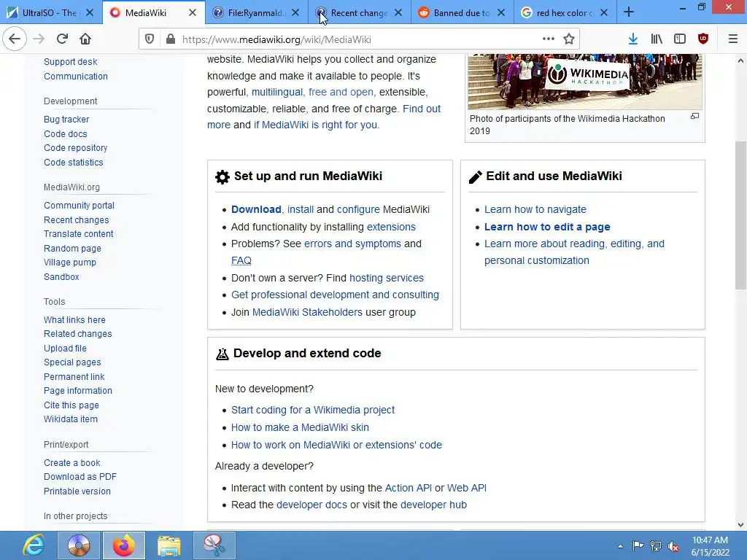The height and width of the screenshot is (560, 747).
Task: Click the muted volume tray icon
Action: click(673, 546)
